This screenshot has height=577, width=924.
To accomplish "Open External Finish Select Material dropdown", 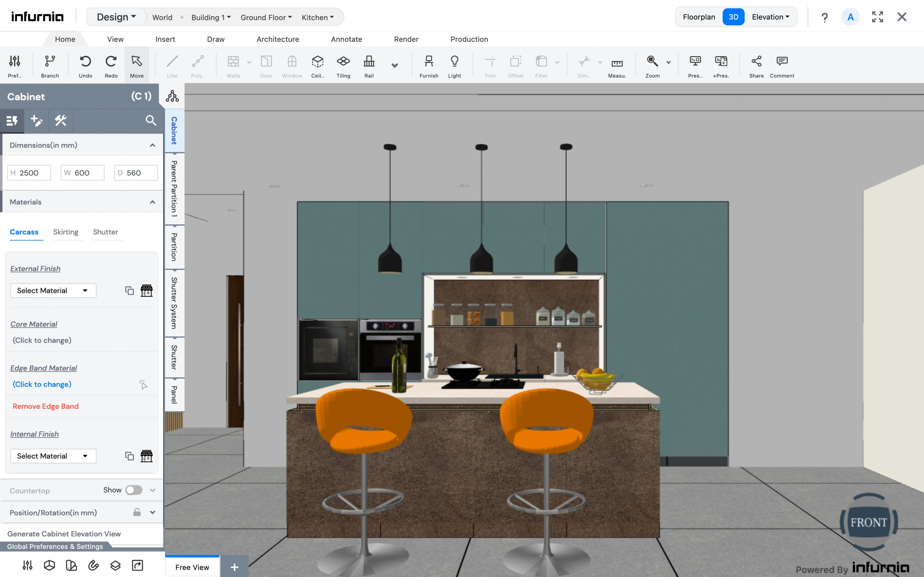I will point(53,291).
